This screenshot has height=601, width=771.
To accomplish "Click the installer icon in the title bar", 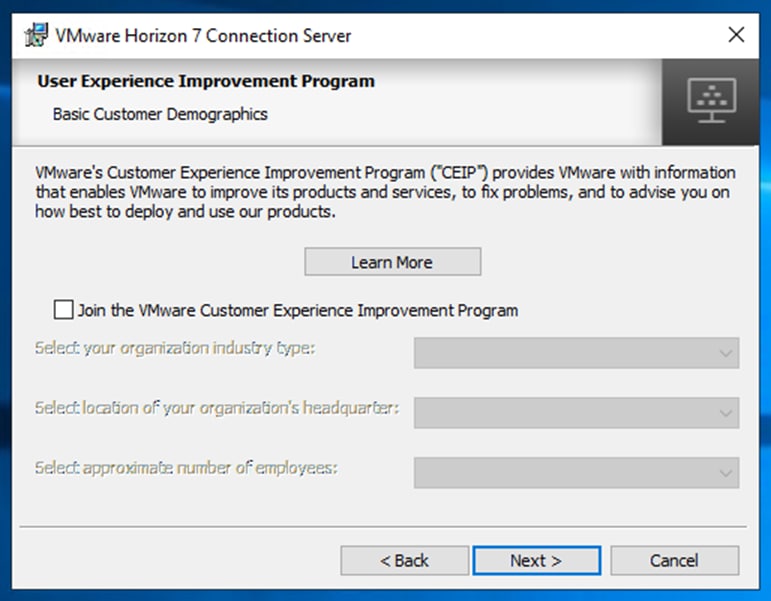I will click(36, 35).
